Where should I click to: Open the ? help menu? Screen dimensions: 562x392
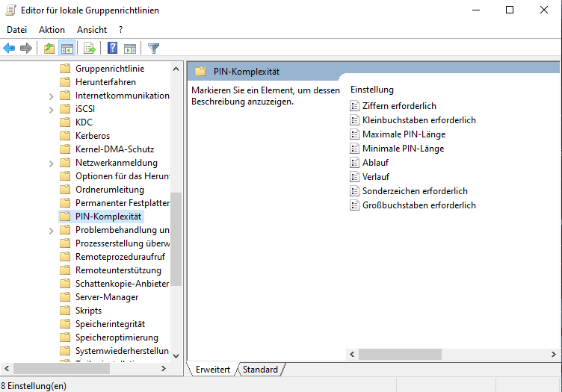pos(121,30)
